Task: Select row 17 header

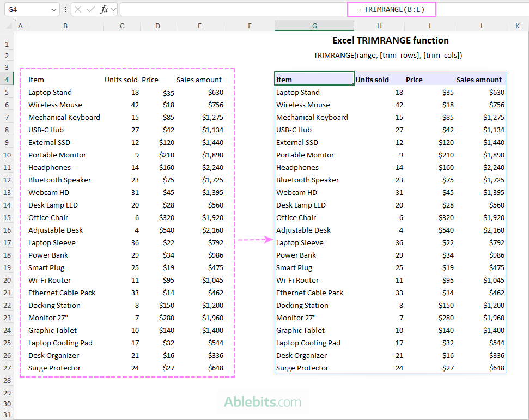Action: (7, 242)
